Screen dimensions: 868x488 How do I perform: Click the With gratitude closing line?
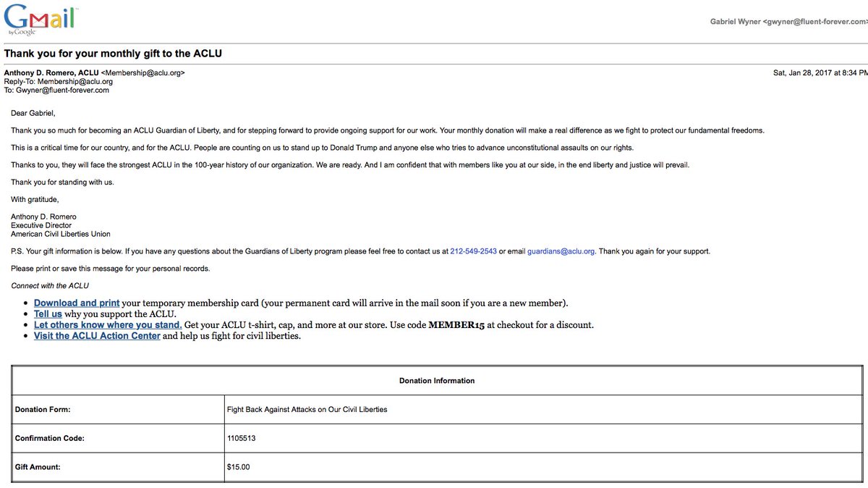[x=35, y=199]
